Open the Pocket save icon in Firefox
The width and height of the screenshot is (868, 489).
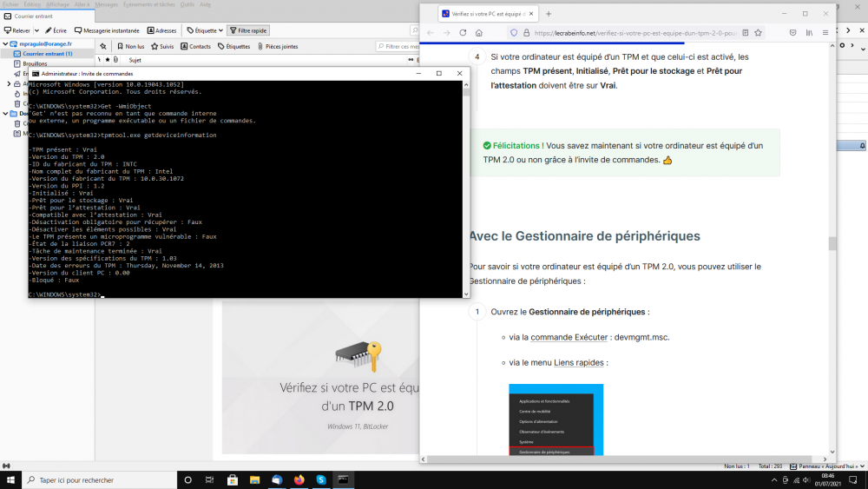coord(792,33)
